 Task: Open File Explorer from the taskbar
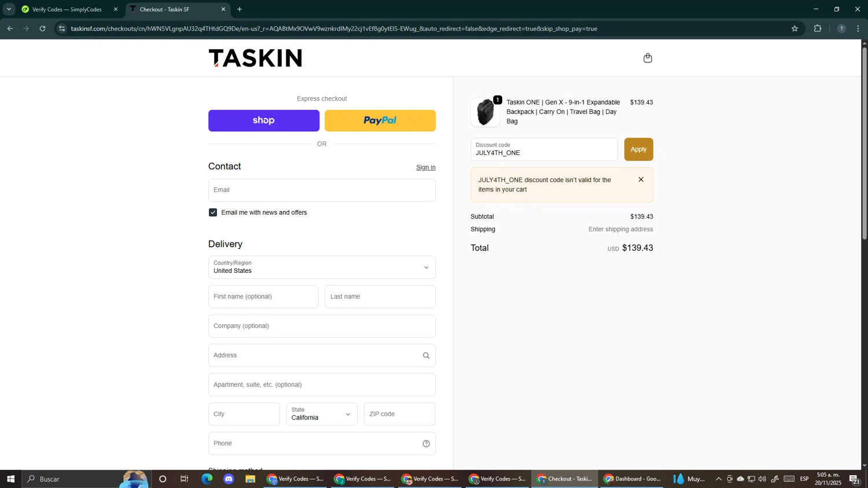pos(251,479)
